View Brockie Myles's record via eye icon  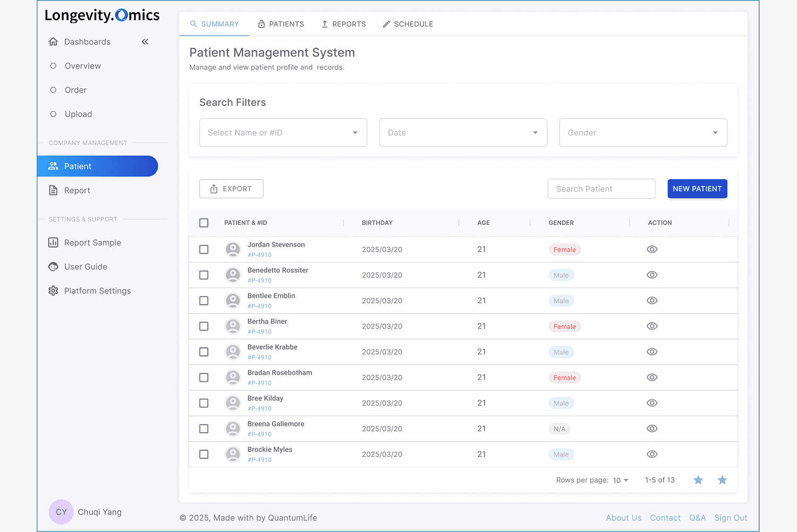click(652, 454)
